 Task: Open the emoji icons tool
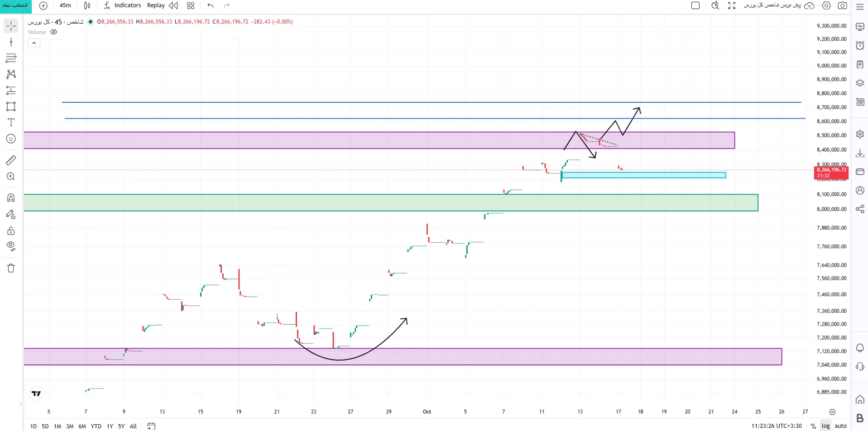(11, 139)
